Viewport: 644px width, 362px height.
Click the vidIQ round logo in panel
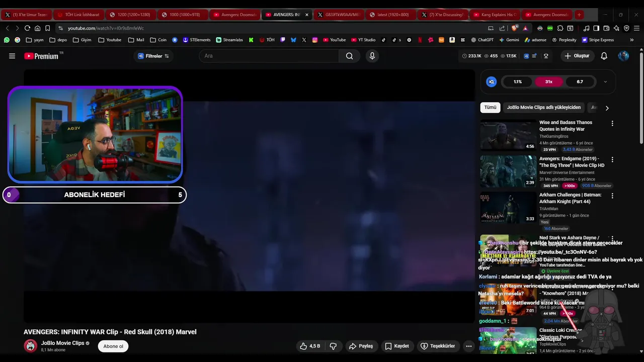tap(492, 81)
